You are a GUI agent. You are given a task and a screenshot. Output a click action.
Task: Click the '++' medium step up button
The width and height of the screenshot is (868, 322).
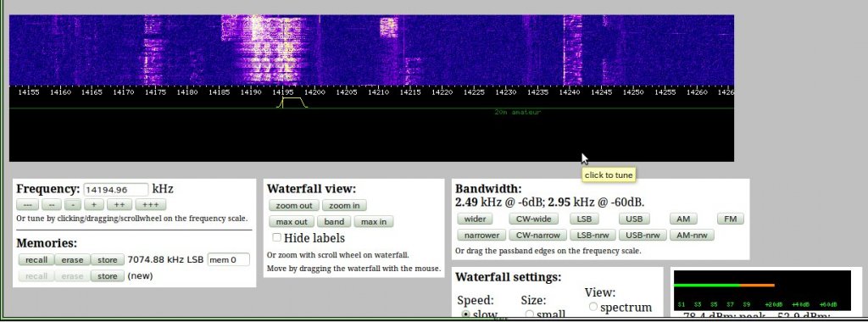tap(119, 205)
